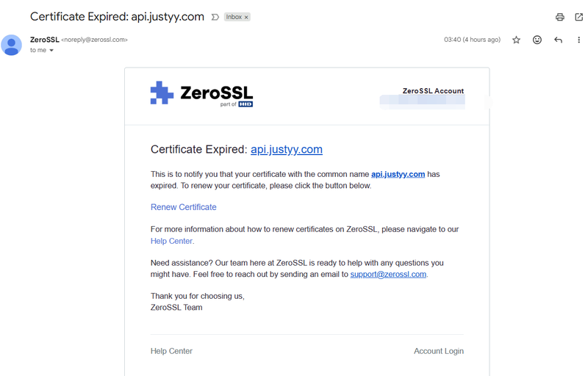The image size is (588, 376).
Task: Click the reply arrow icon
Action: (x=558, y=40)
